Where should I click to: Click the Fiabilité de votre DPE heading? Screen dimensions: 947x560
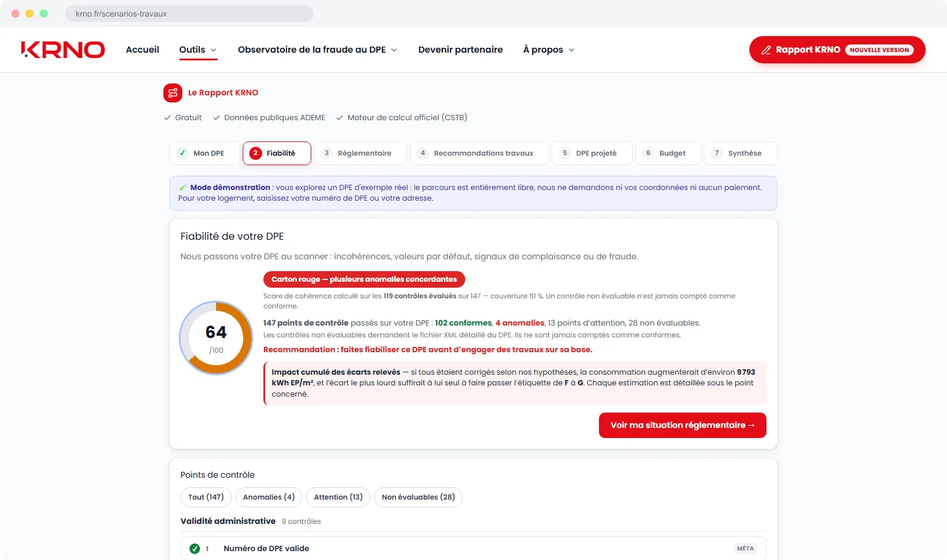232,236
